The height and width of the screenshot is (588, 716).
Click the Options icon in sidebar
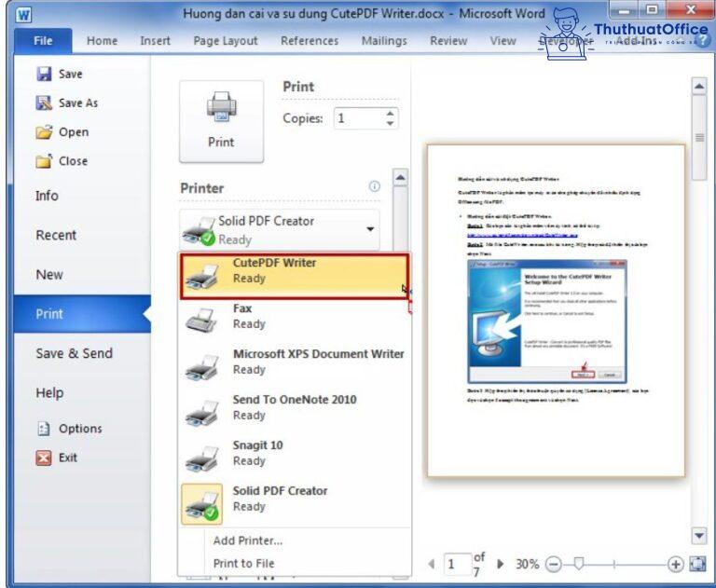coord(44,429)
